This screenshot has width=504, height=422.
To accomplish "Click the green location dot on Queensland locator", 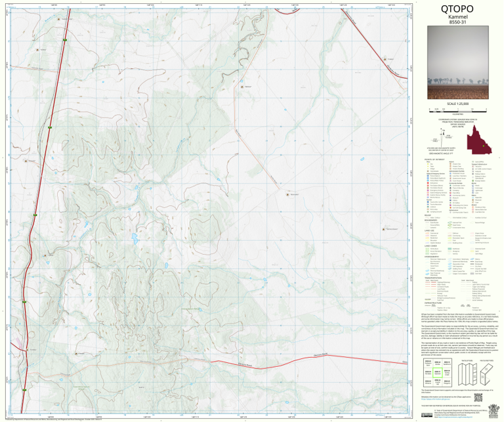I will [484, 146].
